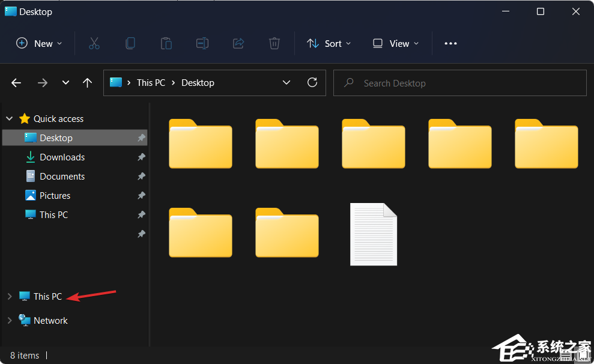Navigate back with the left arrow
The image size is (594, 364).
(16, 83)
